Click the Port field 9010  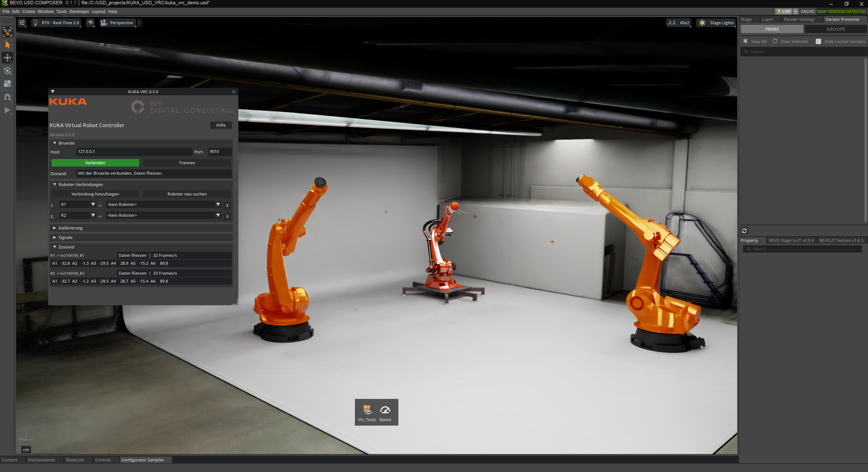[220, 152]
